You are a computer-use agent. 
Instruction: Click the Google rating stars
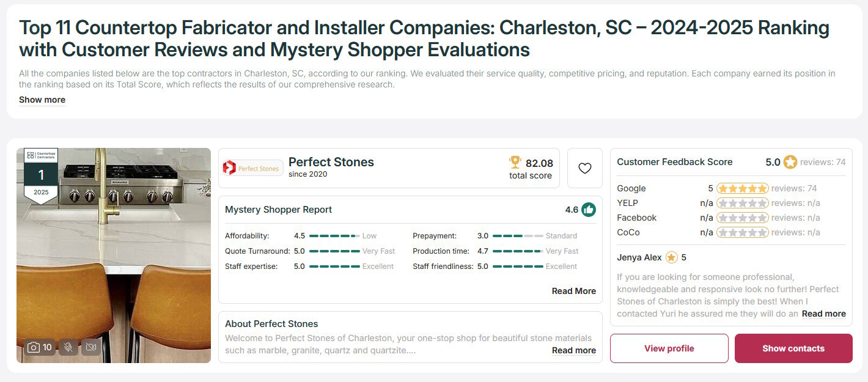coord(742,188)
